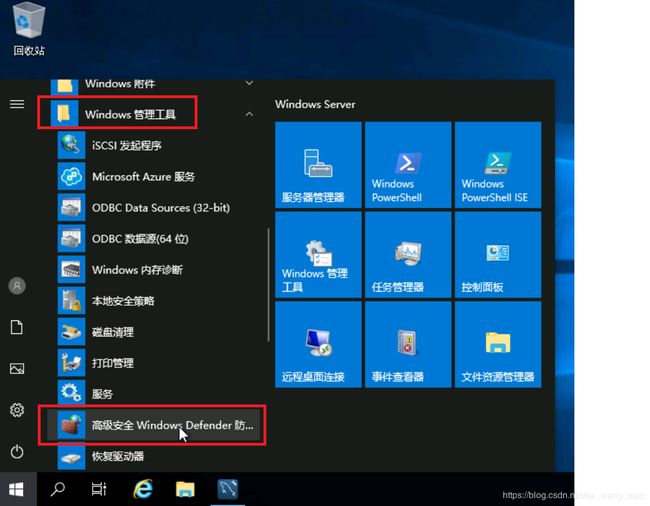
Task: Open the MySQL Workbench taskbar icon
Action: click(228, 489)
